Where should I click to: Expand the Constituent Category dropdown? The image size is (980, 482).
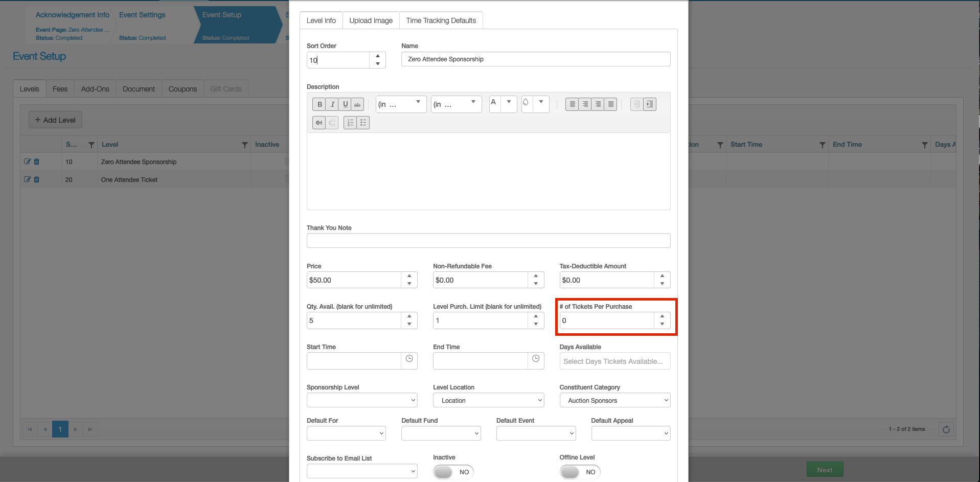pyautogui.click(x=614, y=400)
